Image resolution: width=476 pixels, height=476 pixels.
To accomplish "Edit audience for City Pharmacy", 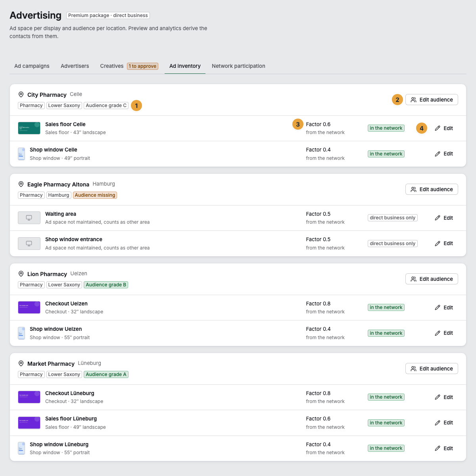I will (x=432, y=100).
